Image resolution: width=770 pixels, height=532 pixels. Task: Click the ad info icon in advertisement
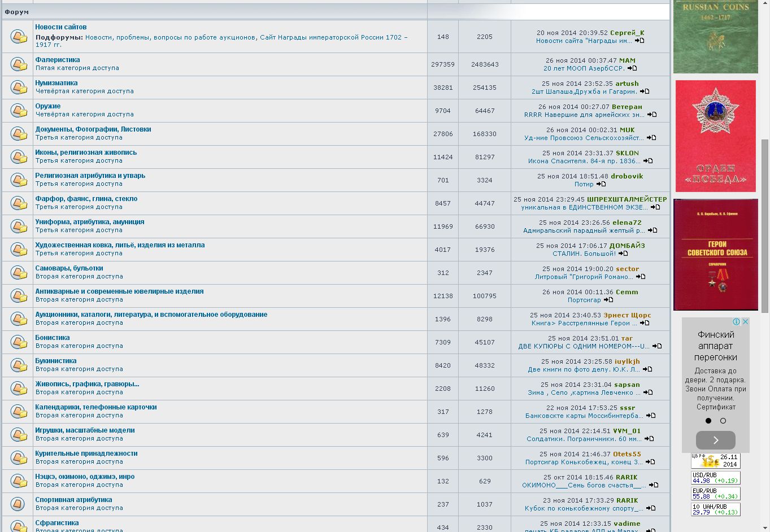[737, 321]
